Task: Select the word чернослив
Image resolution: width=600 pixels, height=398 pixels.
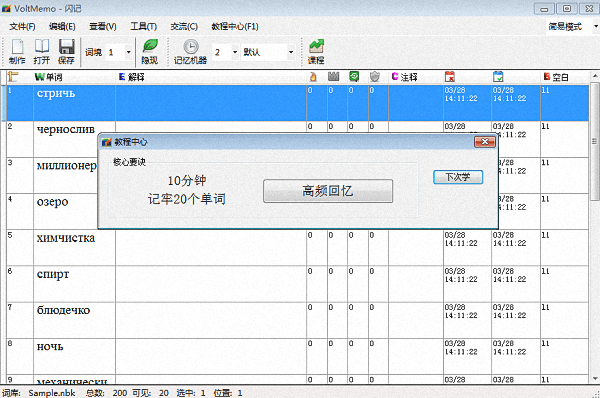Action: (x=65, y=129)
